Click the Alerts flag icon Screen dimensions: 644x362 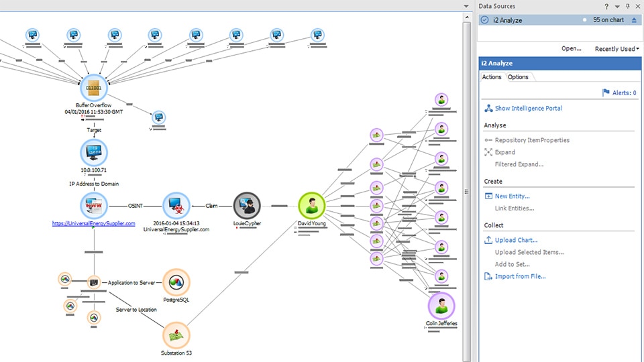(x=606, y=93)
